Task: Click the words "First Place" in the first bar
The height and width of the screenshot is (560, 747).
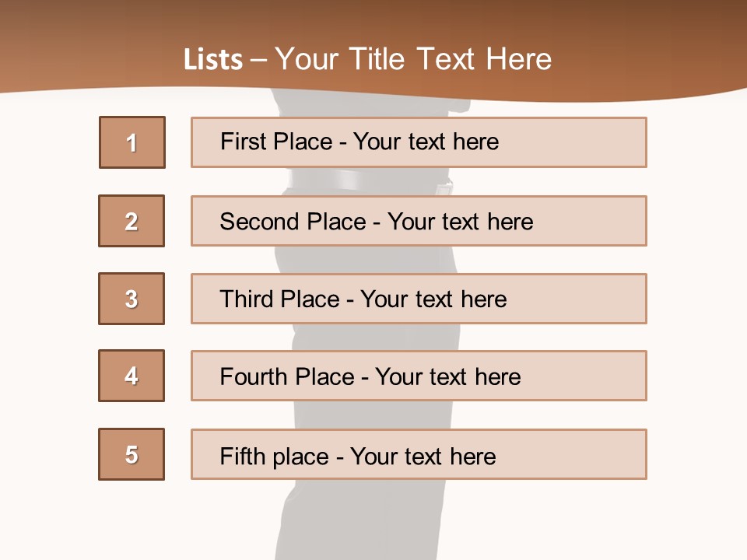Action: [276, 142]
